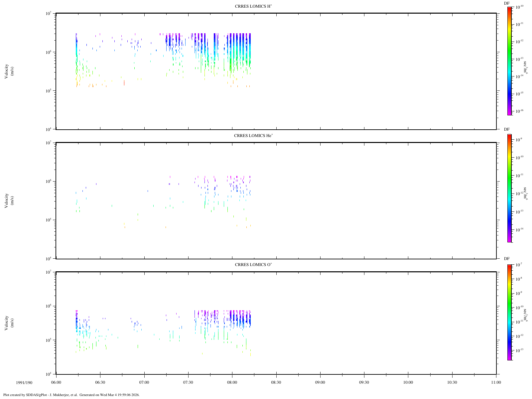Viewport: 532px width, 399px height.
Task: Click the 10^-7 tick on O+ color bar
Action: 519,265
